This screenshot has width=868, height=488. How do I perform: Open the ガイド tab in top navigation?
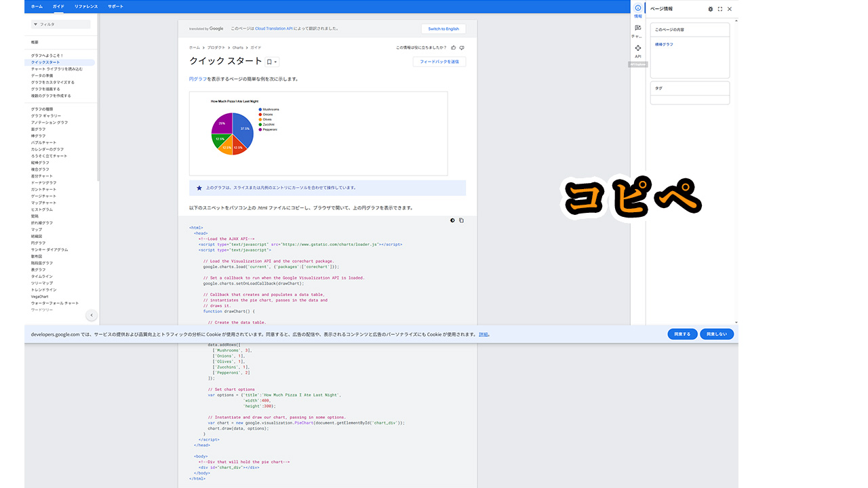click(x=58, y=6)
